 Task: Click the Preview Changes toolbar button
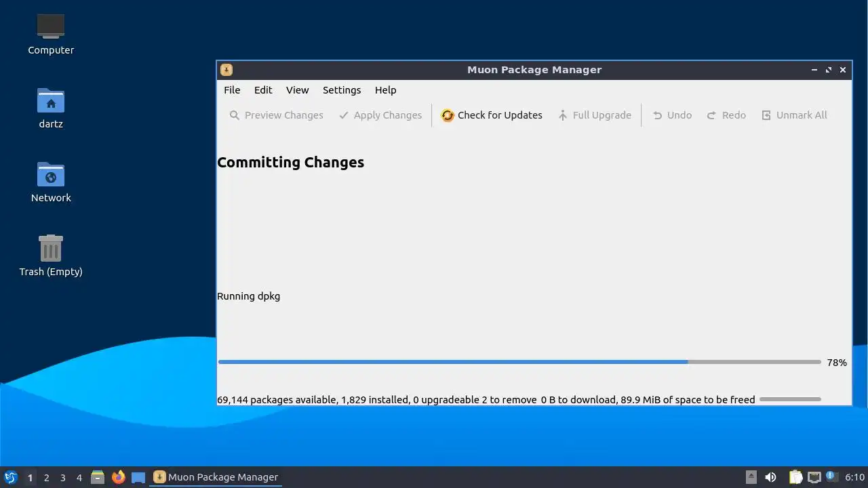coord(276,115)
